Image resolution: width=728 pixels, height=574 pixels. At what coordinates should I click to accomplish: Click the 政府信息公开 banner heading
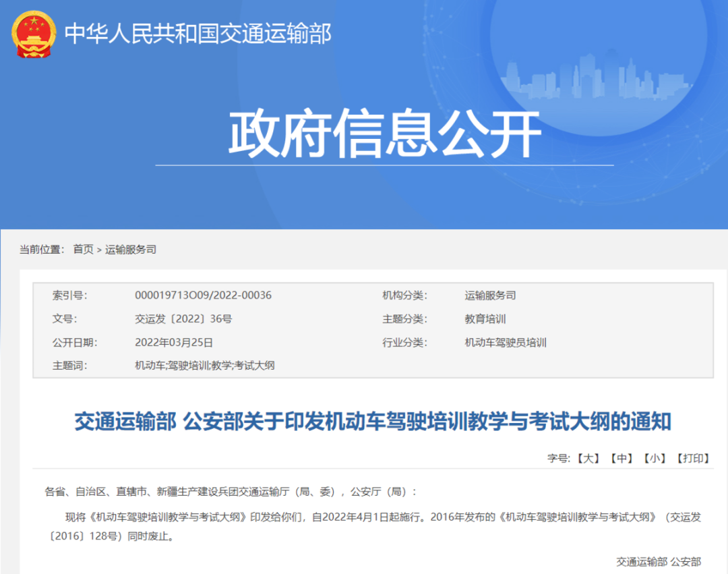click(x=385, y=134)
